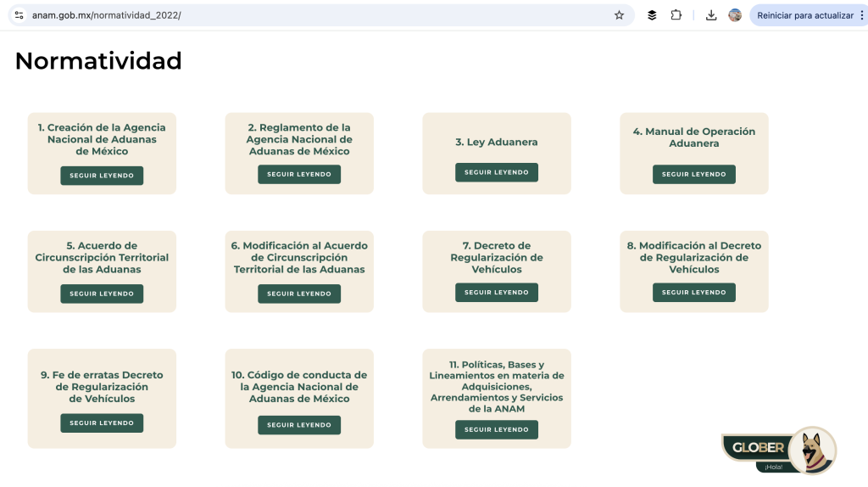Viewport: 868px width, 487px height.
Task: Open the layered stack extension icon
Action: [652, 15]
